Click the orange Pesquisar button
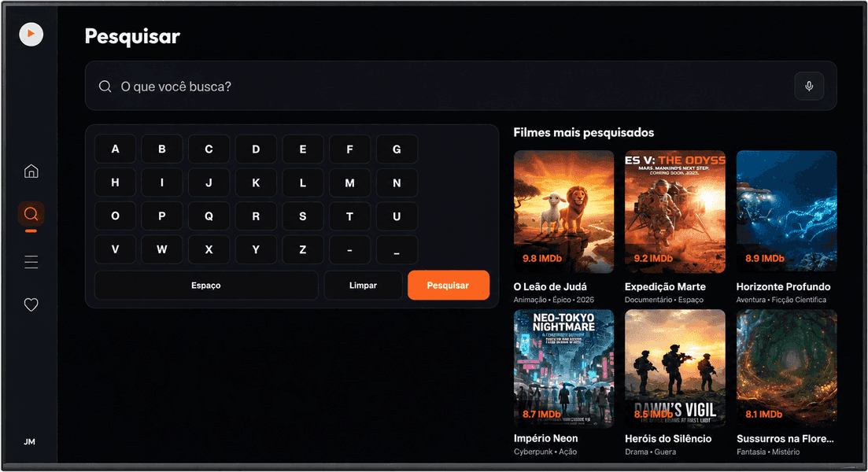 [x=449, y=285]
